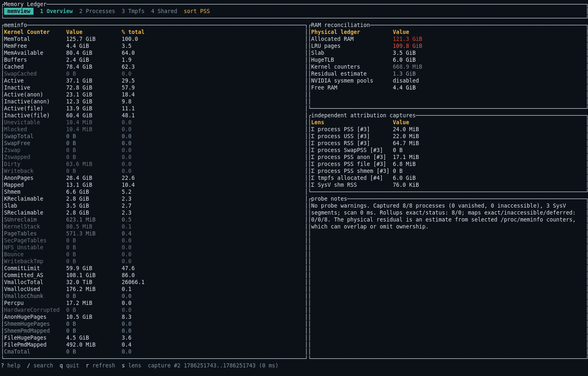Screen dimensions: 588x376
Task: Click the q quit shortcut
Action: 69,365
